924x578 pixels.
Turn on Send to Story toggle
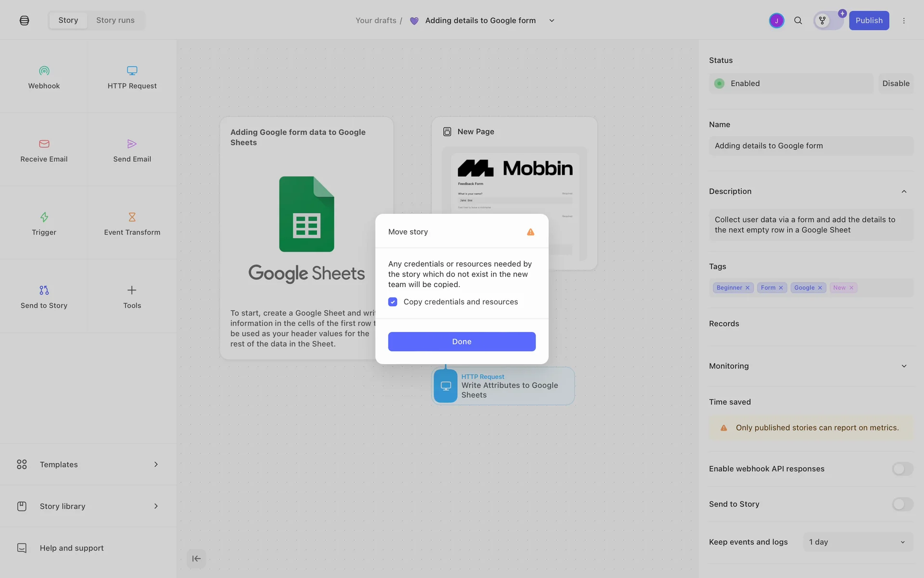(902, 504)
